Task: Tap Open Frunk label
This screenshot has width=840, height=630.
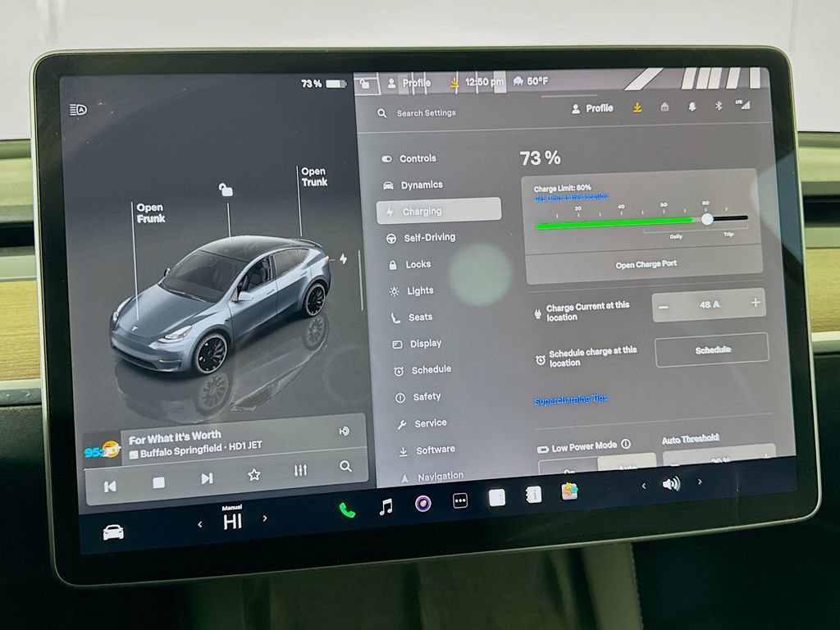Action: [x=151, y=212]
